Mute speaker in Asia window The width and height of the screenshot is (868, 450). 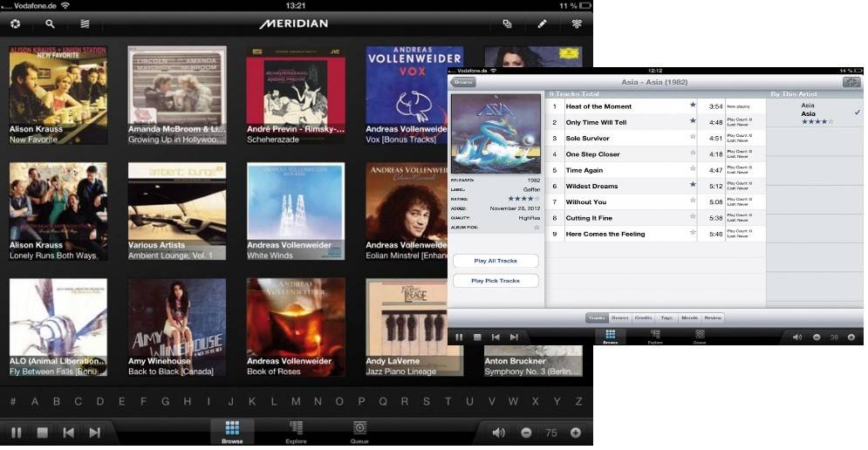797,337
